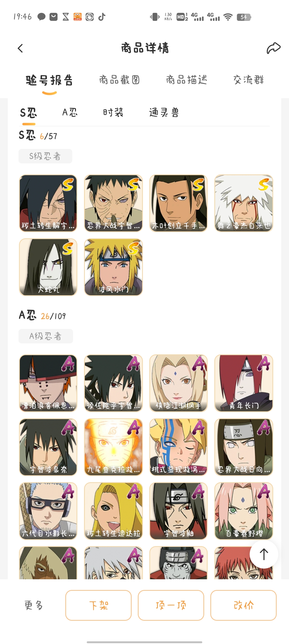Tap the share arrow icon
Image resolution: width=289 pixels, height=644 pixels.
tap(273, 48)
